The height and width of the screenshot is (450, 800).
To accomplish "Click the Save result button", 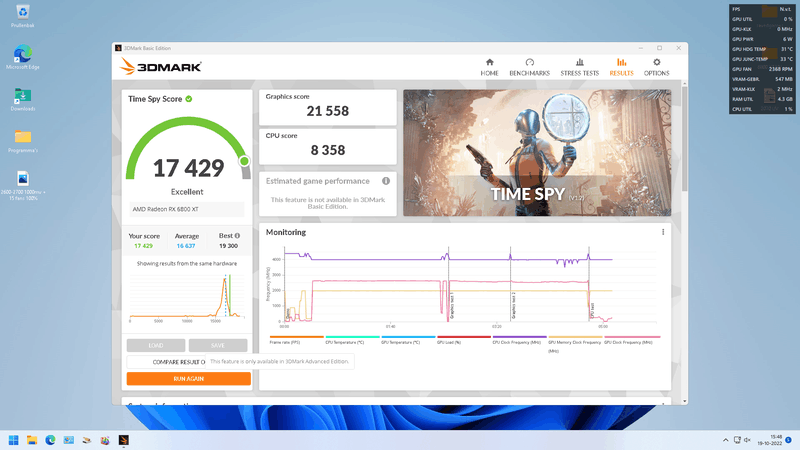I will click(218, 345).
